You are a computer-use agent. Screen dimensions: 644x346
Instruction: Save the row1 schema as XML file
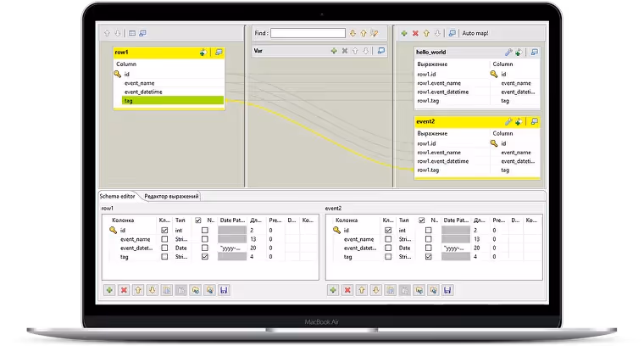224,290
